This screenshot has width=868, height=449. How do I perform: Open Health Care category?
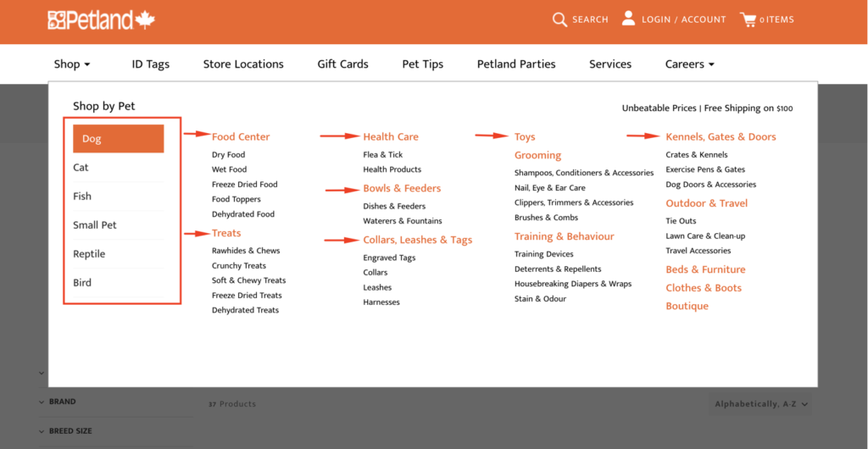pyautogui.click(x=391, y=136)
